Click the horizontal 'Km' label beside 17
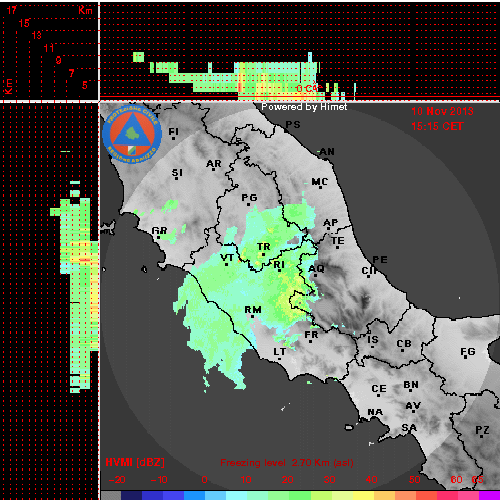 (85, 10)
